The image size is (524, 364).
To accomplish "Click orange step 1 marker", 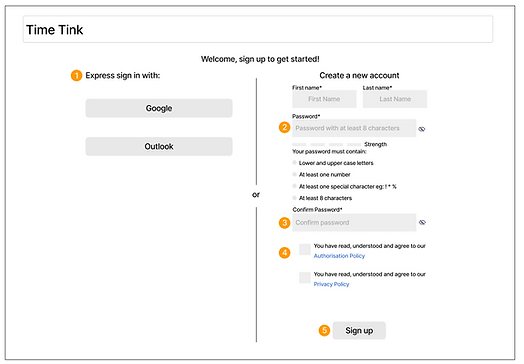I will click(x=76, y=76).
